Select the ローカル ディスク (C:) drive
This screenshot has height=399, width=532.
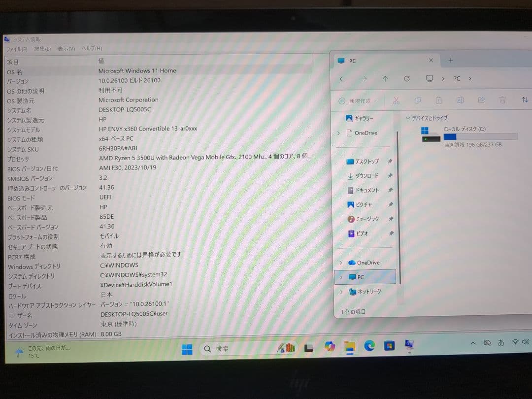click(x=469, y=136)
